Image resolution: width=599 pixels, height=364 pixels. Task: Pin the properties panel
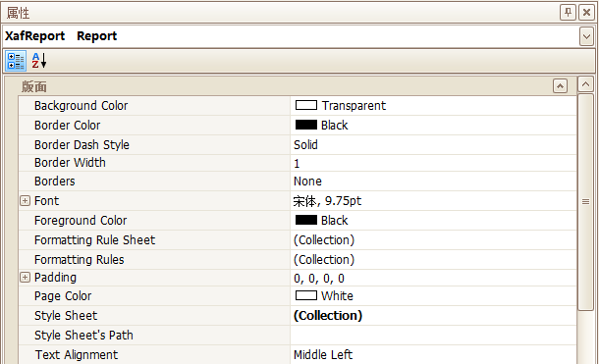click(x=568, y=13)
